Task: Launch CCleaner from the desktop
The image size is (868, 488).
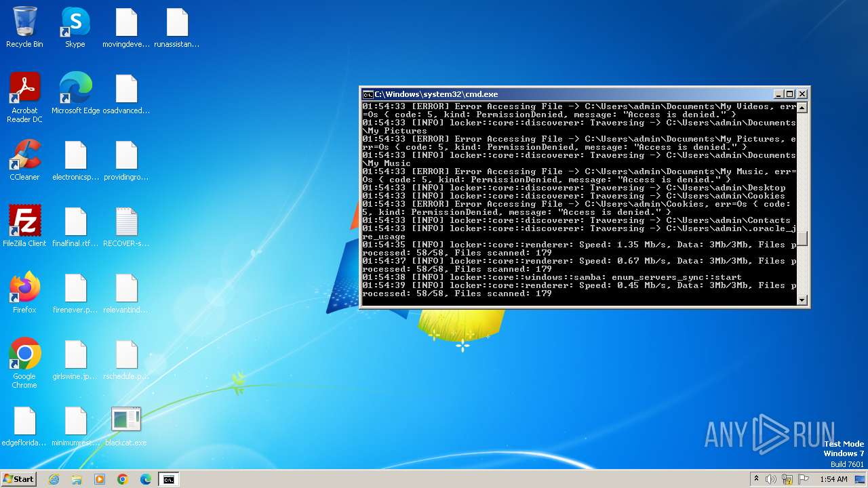Action: 24,160
